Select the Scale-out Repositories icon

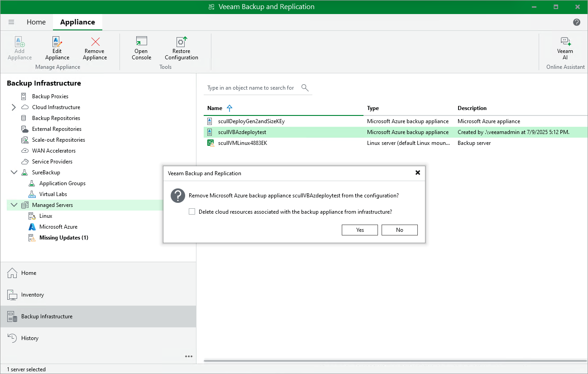24,140
